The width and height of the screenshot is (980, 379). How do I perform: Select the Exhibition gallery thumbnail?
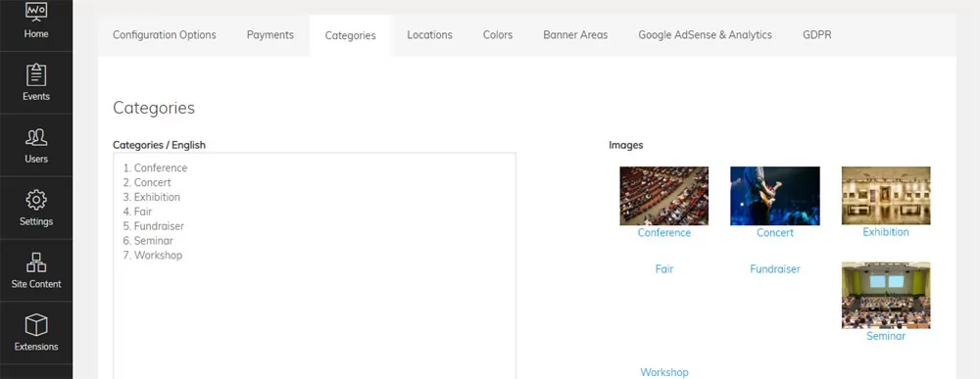click(x=886, y=196)
